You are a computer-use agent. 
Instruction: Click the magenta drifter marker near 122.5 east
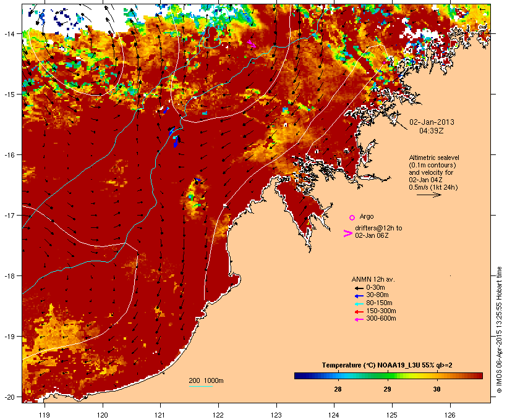[x=252, y=44]
